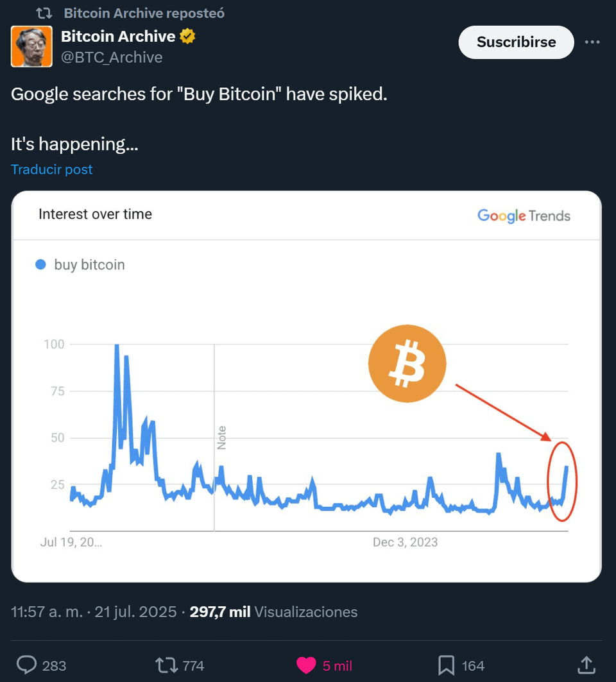
Task: Click the @BTC_Archive handle
Action: click(112, 57)
